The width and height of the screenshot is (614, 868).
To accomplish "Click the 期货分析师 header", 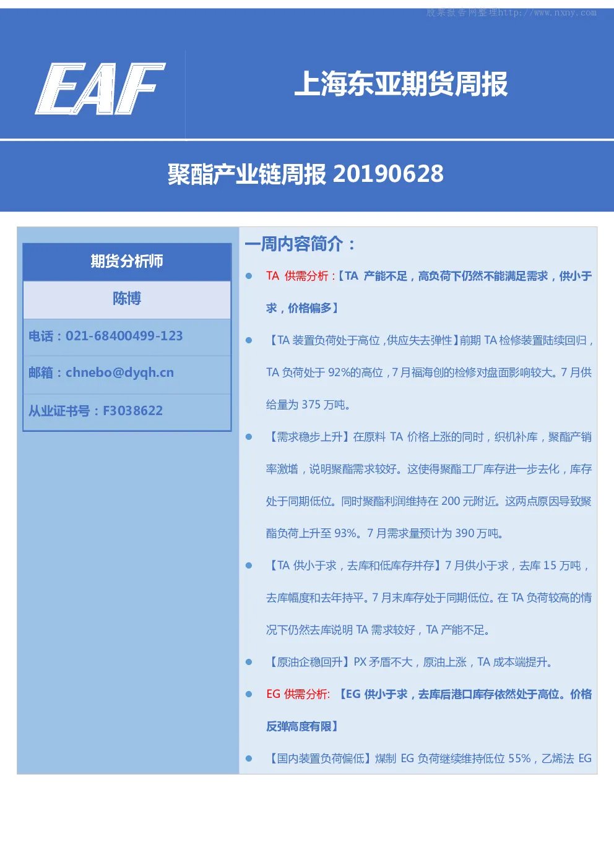I will tap(127, 261).
